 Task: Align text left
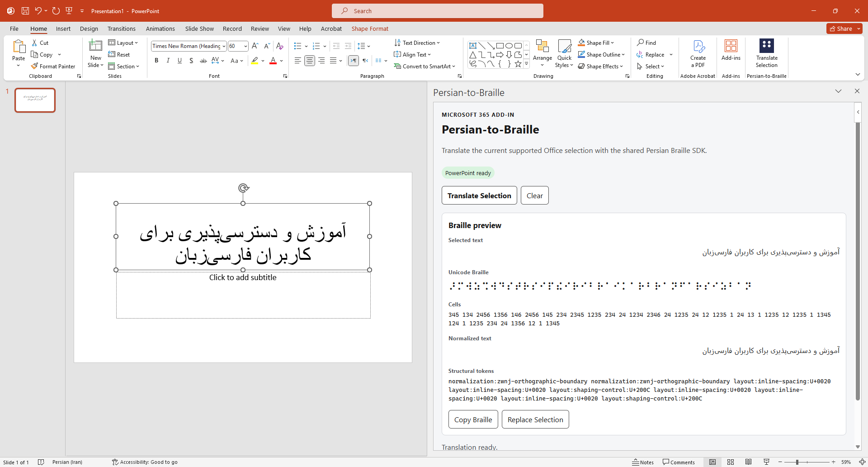297,60
